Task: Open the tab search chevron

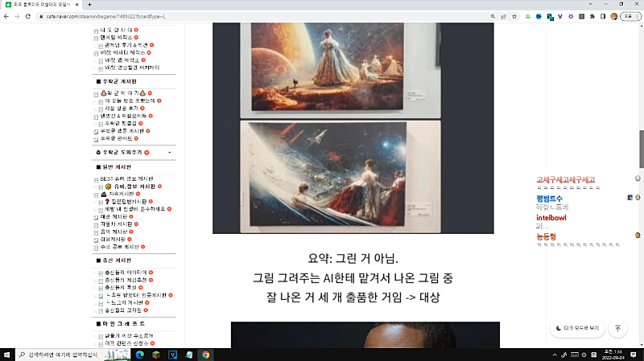Action: coord(590,4)
